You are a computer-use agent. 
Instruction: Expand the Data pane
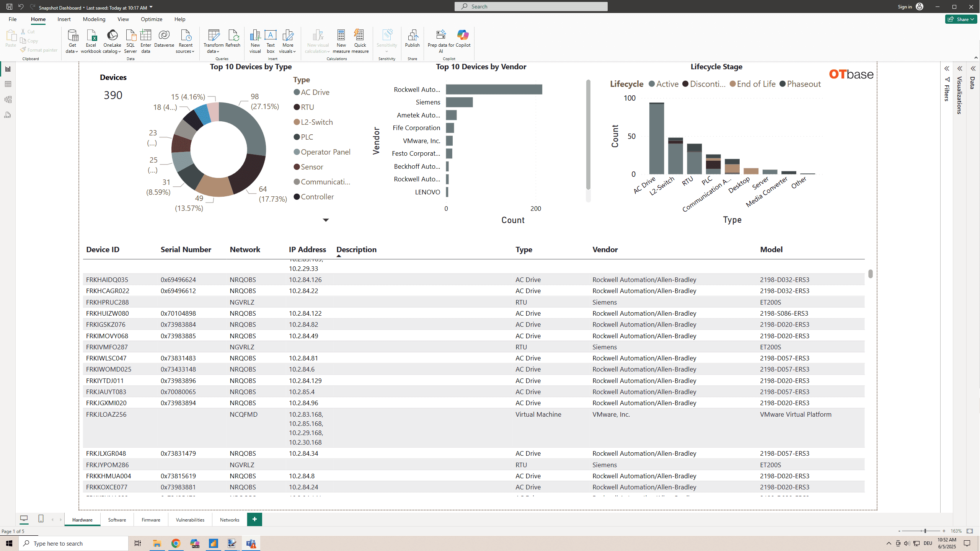(x=973, y=69)
